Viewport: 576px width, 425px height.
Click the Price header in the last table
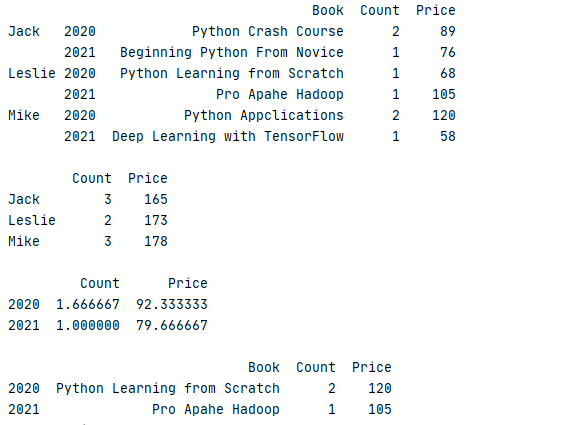pos(372,367)
